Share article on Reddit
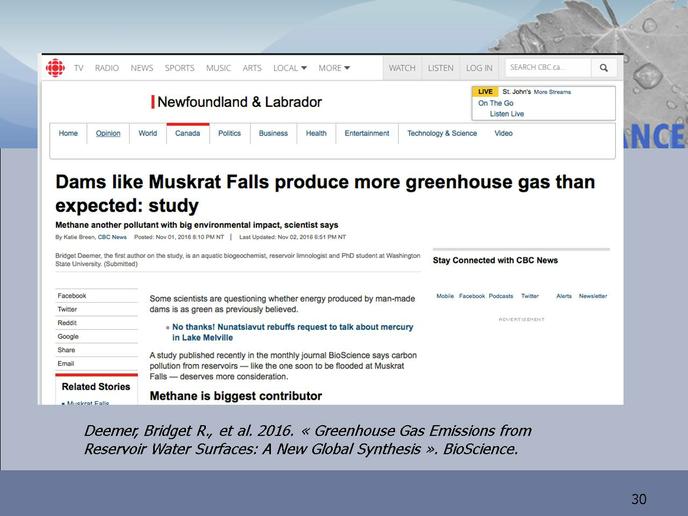 point(67,323)
